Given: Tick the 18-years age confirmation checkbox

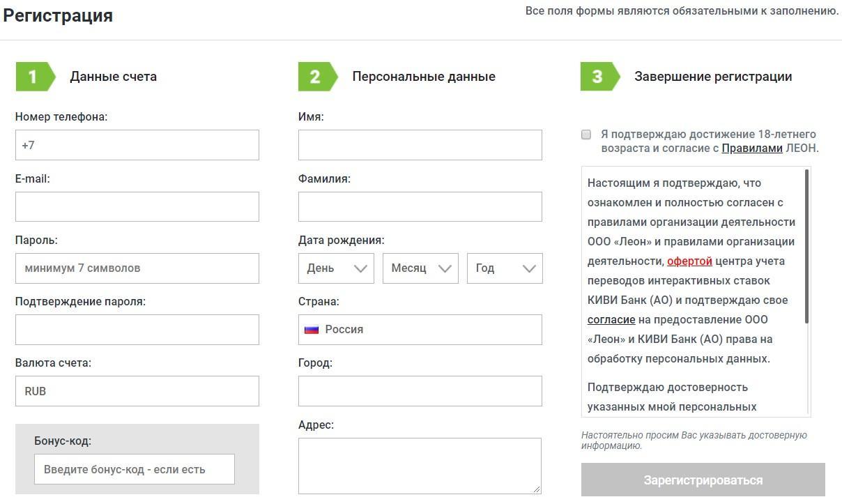Looking at the screenshot, I should point(586,135).
